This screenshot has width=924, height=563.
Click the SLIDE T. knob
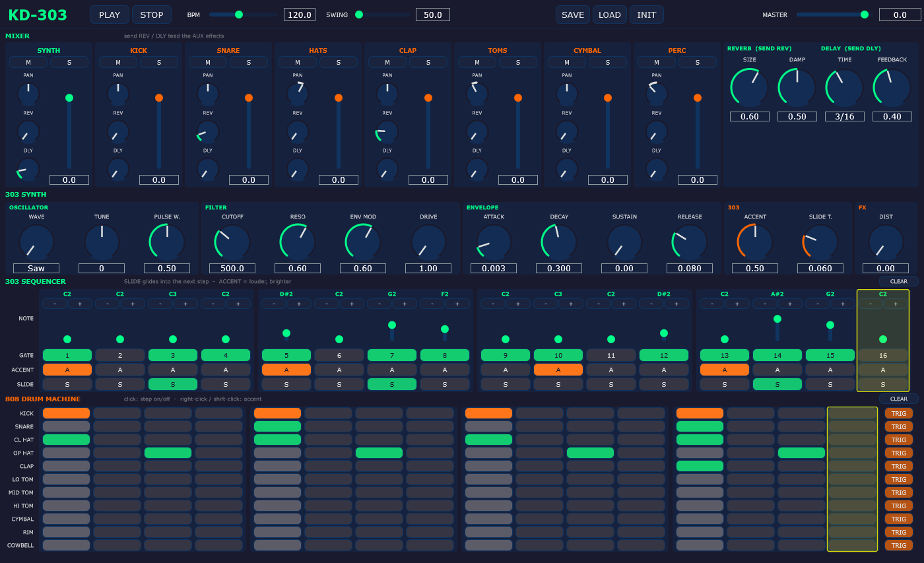click(820, 242)
